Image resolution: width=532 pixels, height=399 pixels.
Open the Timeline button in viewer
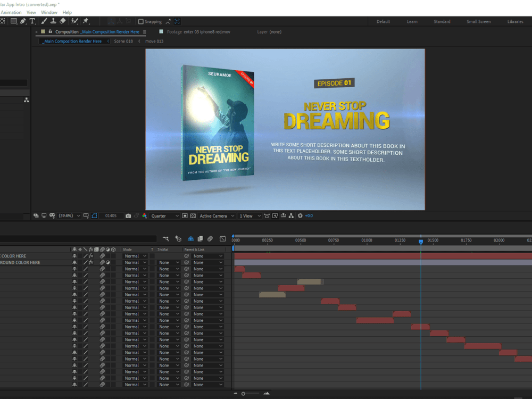[x=284, y=216]
